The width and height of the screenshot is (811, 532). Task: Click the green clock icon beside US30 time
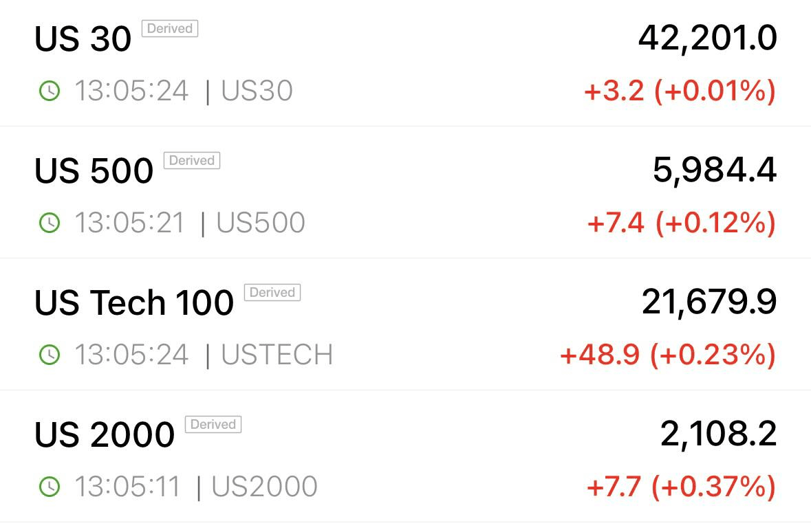click(x=50, y=91)
